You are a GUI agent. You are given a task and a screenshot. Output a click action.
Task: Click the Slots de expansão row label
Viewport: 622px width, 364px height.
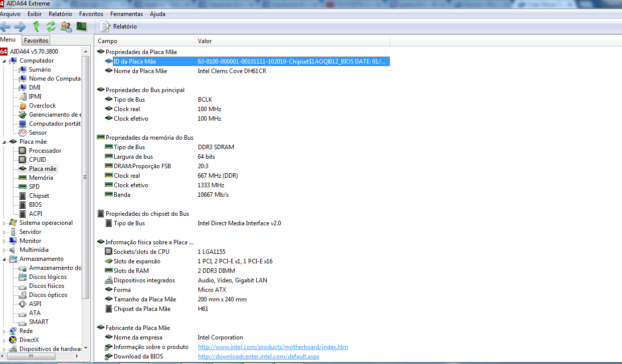pos(137,261)
